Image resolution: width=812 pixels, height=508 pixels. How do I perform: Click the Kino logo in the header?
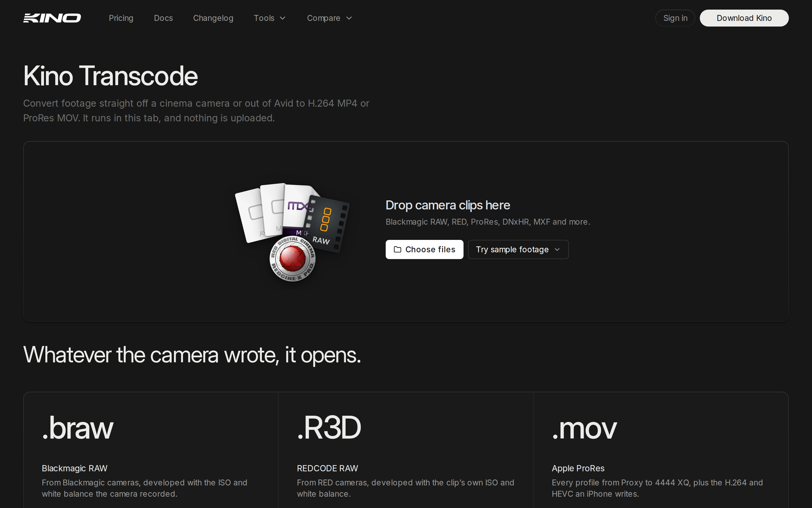pyautogui.click(x=52, y=18)
